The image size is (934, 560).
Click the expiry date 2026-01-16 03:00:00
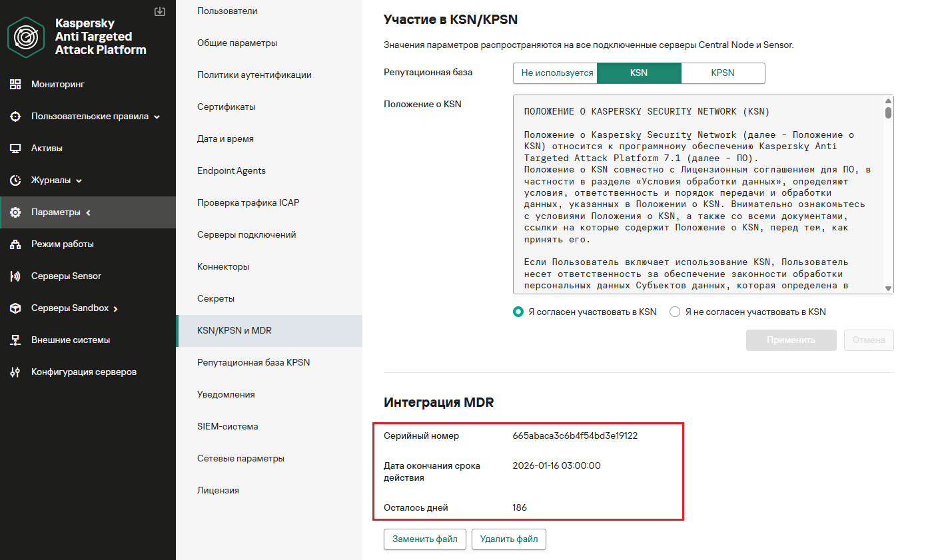pyautogui.click(x=556, y=466)
